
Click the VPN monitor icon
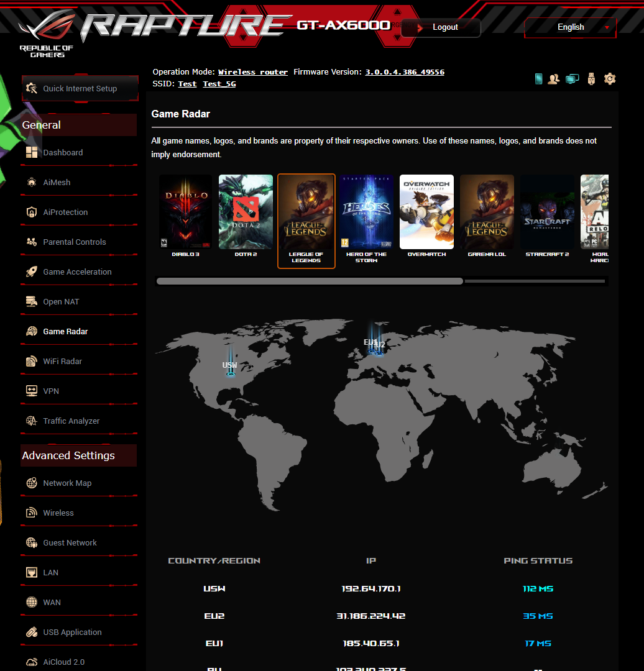[32, 391]
